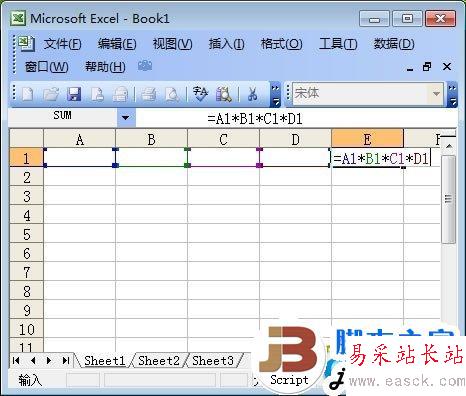Select row 5 header
The image size is (466, 396).
[26, 234]
